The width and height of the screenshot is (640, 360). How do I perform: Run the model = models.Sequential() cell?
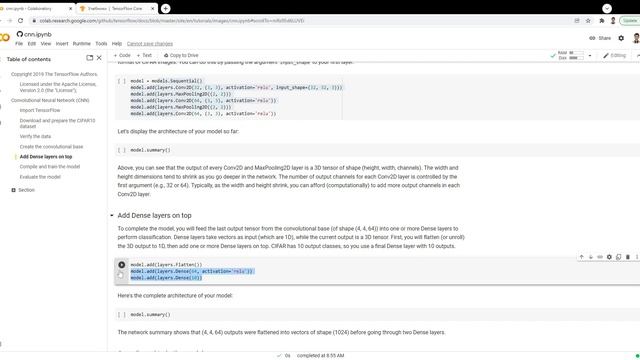tap(122, 81)
